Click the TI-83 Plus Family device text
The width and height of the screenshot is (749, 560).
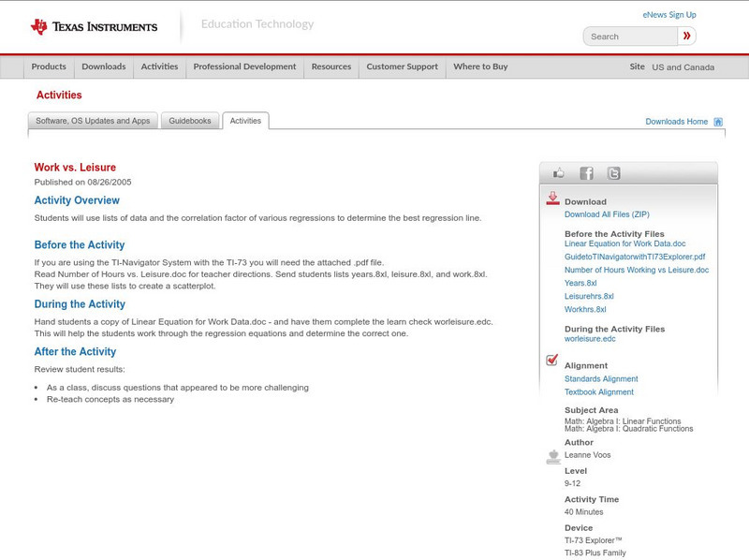595,553
